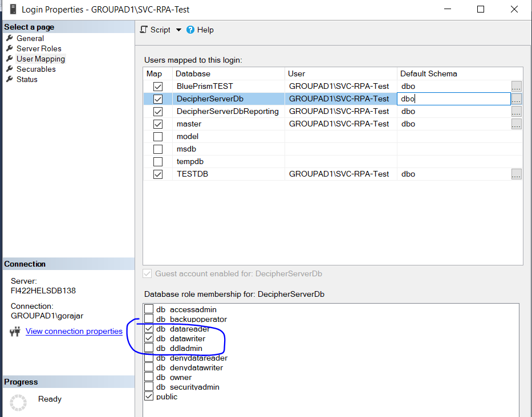Screen dimensions: 532x417
Task: Check the Map checkbox for model
Action: pos(158,137)
